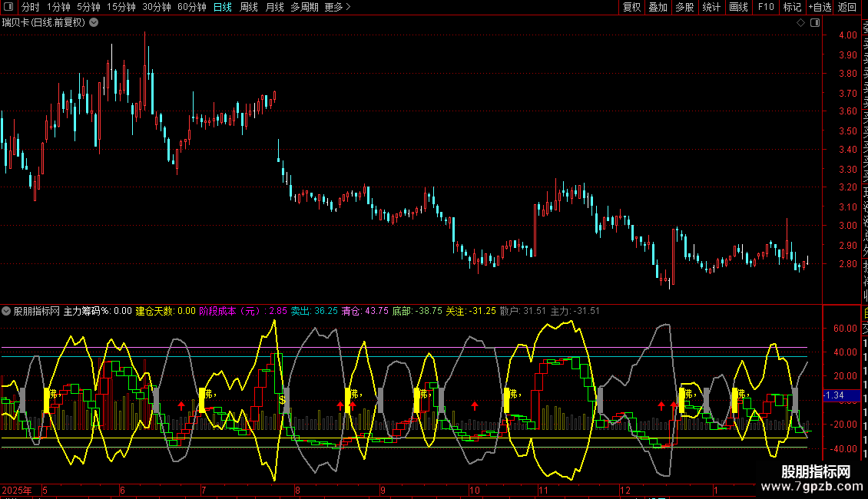
Task: Click the 叠加 overlay button
Action: click(x=658, y=7)
